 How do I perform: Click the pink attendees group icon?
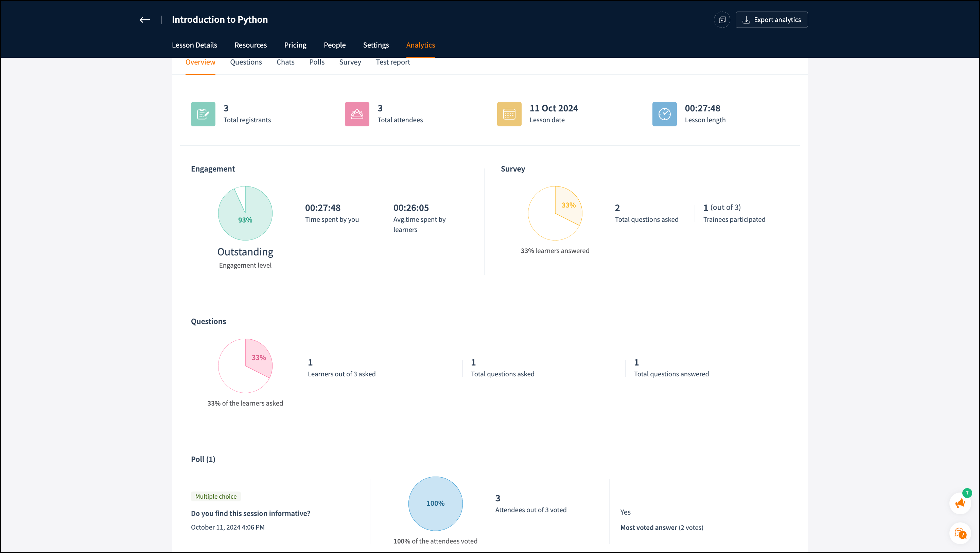coord(357,114)
